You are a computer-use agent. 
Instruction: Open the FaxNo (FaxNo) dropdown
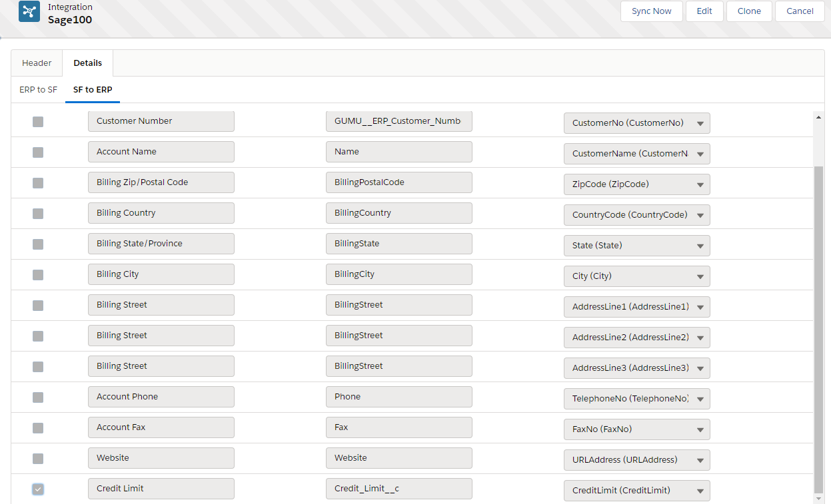636,429
